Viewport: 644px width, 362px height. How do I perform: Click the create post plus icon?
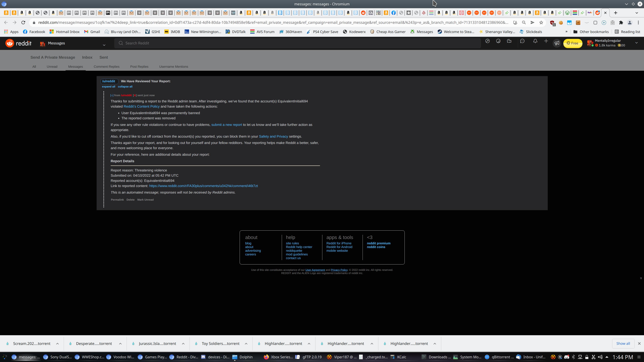[x=546, y=41]
